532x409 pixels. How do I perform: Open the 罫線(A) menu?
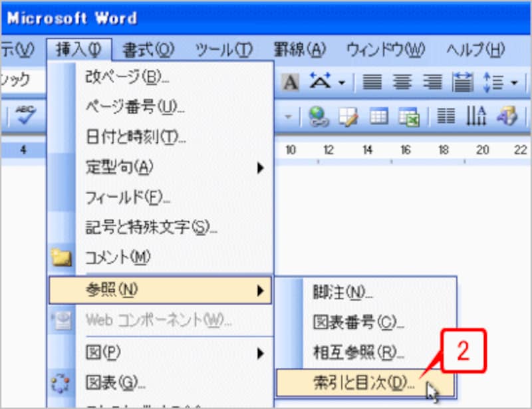pos(300,50)
